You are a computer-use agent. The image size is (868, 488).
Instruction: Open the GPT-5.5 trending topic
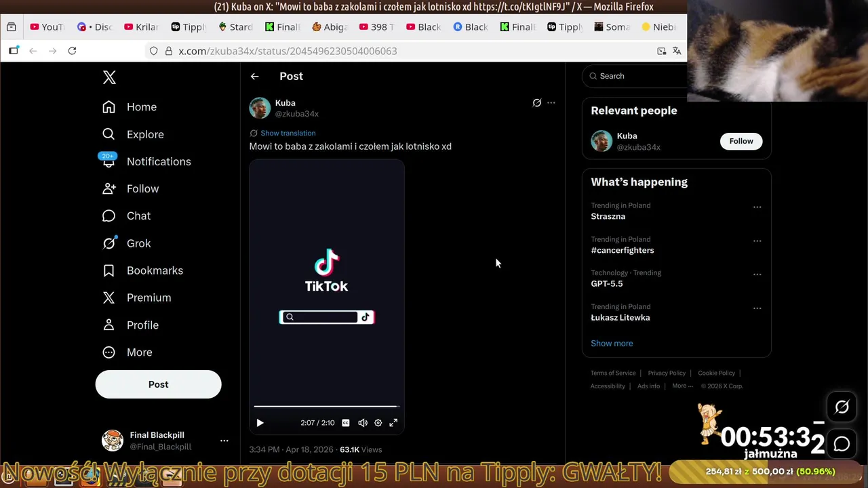pos(606,284)
